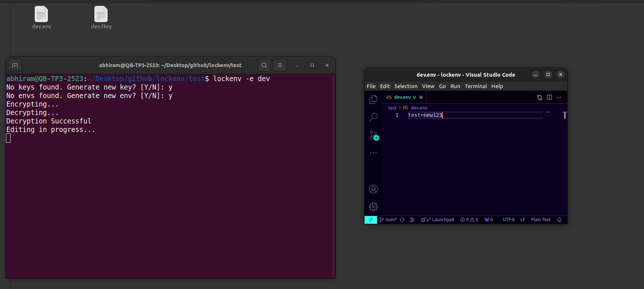Click the ports forwarded indicator showing 0

tap(489, 220)
